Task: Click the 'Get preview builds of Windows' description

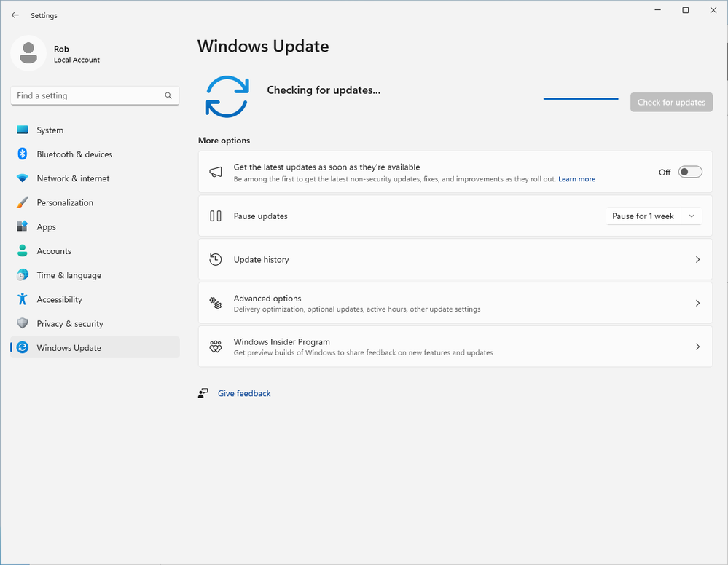Action: coord(363,352)
